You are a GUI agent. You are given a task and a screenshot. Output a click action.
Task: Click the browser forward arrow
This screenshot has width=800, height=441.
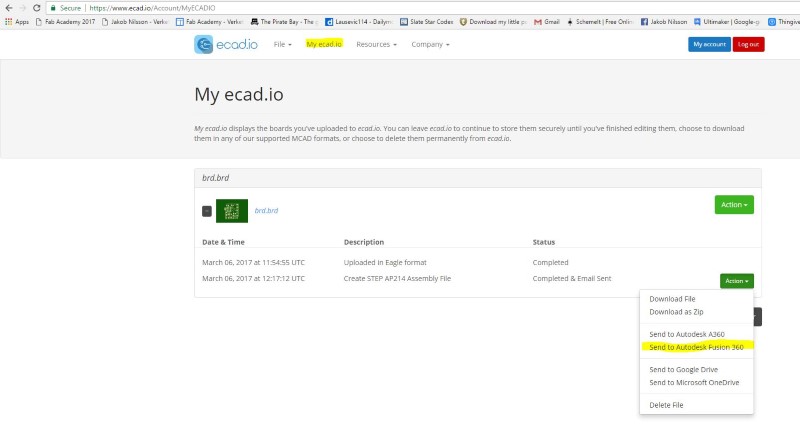point(22,8)
